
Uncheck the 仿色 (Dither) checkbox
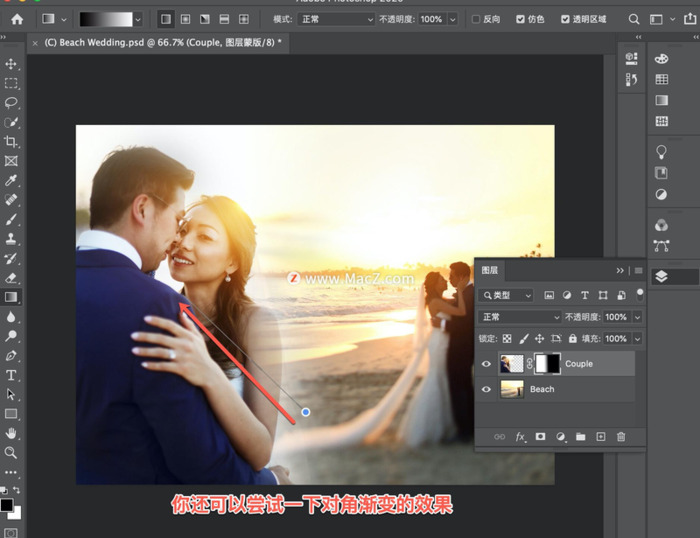(520, 19)
